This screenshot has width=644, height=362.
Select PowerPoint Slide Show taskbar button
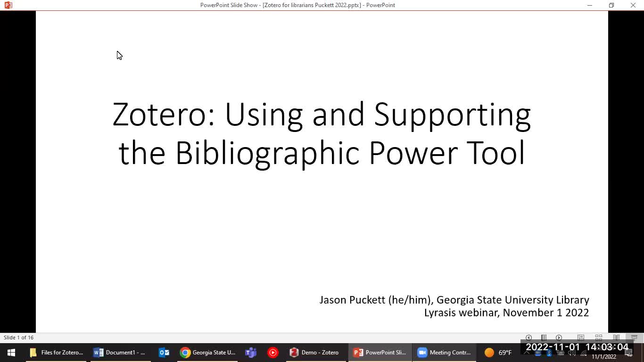[x=380, y=353]
